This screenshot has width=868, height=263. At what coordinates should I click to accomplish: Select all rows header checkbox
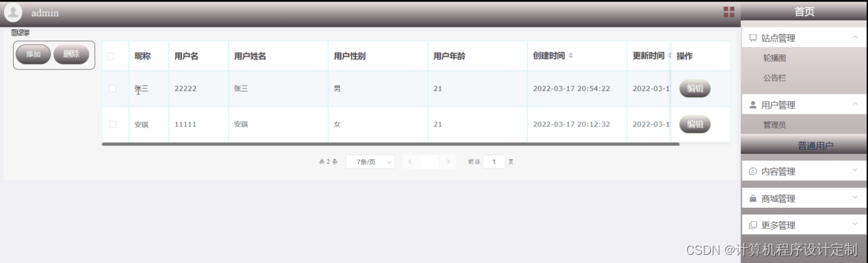pyautogui.click(x=111, y=56)
